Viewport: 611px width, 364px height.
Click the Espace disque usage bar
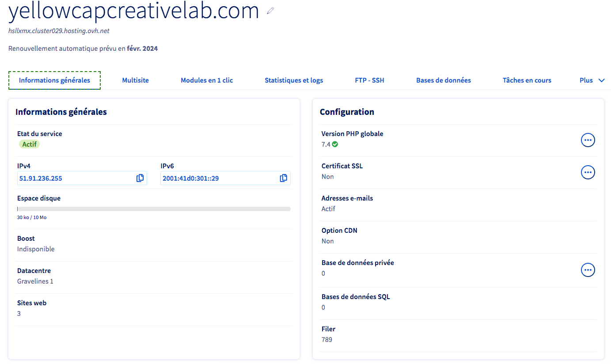coord(154,209)
